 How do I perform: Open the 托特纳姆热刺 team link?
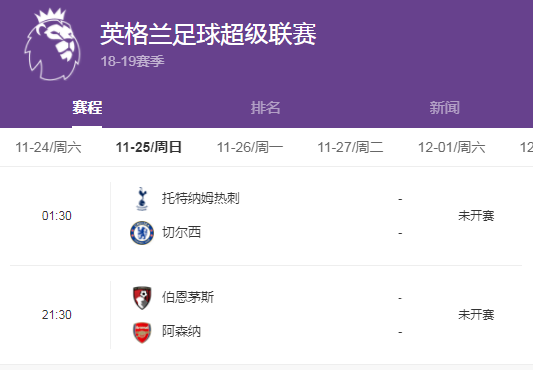click(201, 198)
